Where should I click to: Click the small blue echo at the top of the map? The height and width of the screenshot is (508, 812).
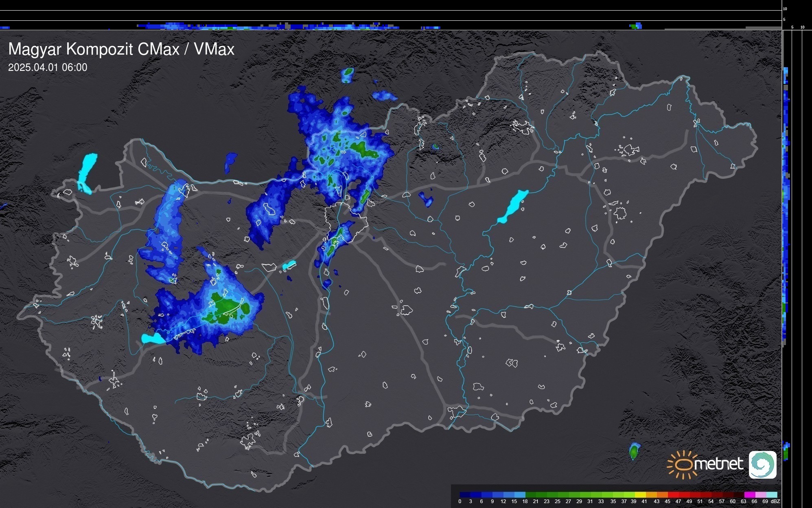point(347,75)
